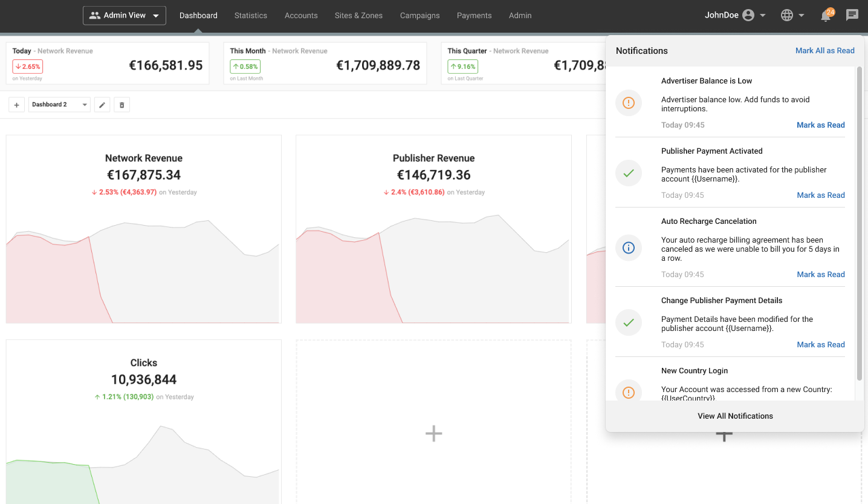868x504 pixels.
Task: Click the notifications bell icon
Action: pos(826,16)
